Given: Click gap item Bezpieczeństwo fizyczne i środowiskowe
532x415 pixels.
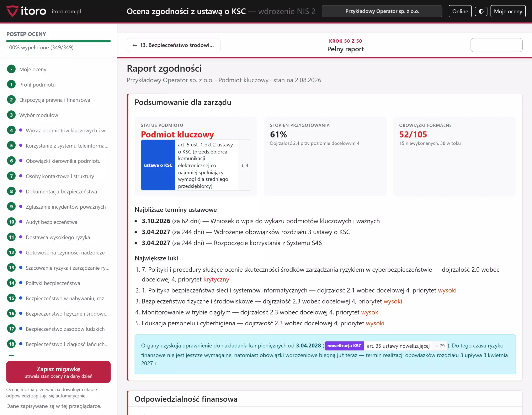Looking at the screenshot, I should [272, 301].
